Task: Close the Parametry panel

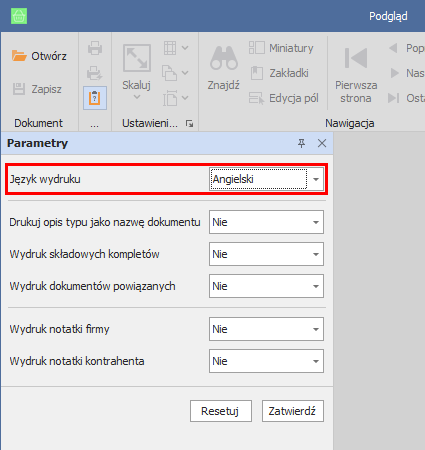Action: [322, 143]
